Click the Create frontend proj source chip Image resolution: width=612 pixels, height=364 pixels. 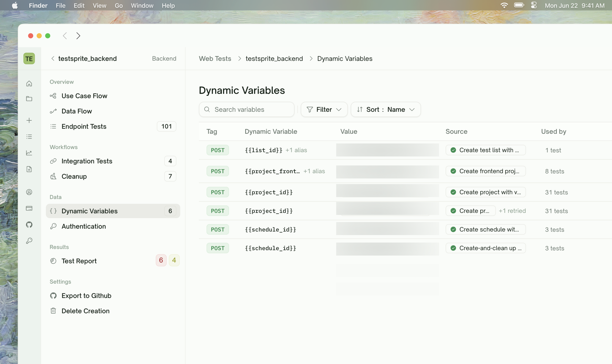pos(485,171)
